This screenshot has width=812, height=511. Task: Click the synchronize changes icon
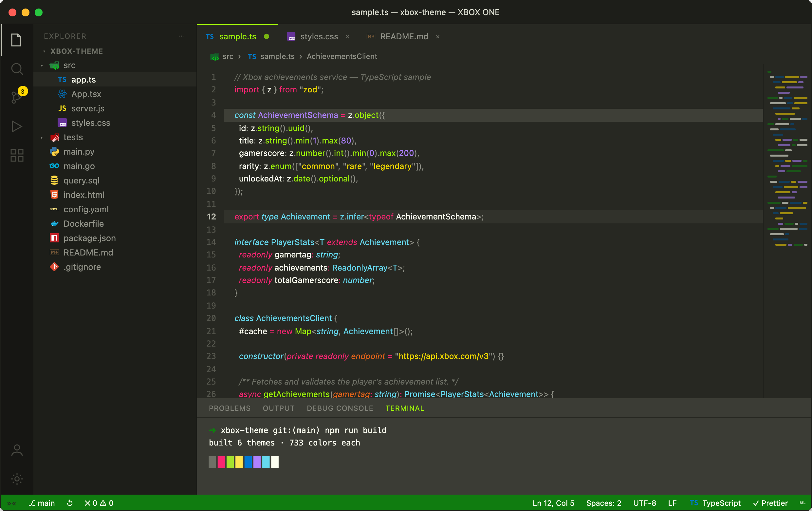[70, 503]
